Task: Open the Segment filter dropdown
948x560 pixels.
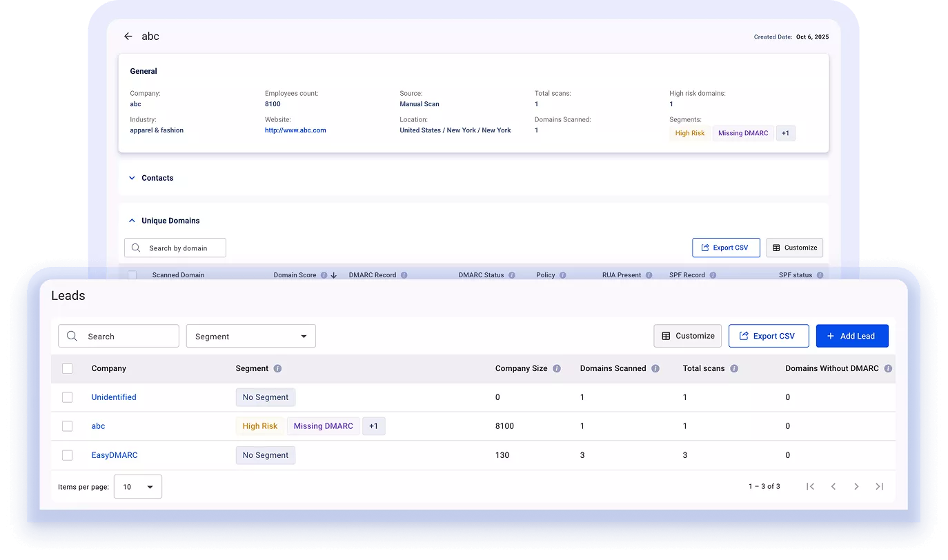Action: pyautogui.click(x=250, y=336)
